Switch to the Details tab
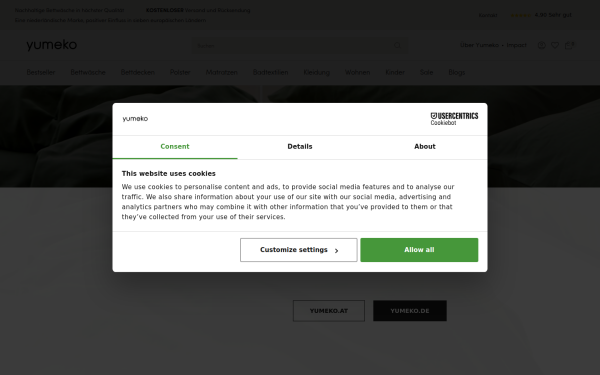Screen dimensions: 600x375 [x=300, y=147]
